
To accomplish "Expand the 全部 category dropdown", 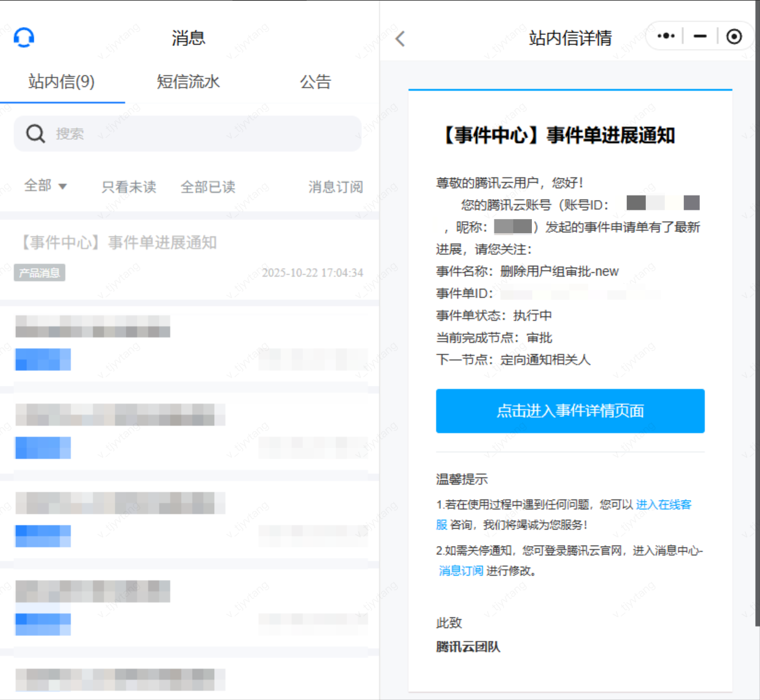I will (x=45, y=185).
